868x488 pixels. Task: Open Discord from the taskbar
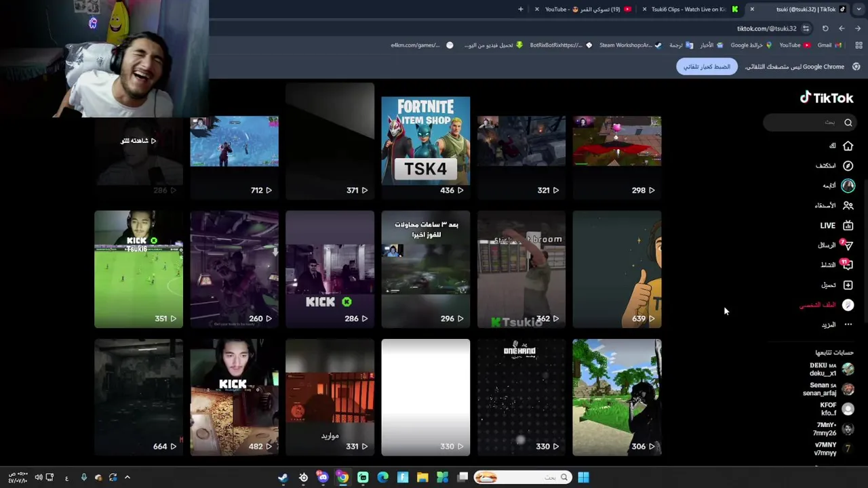click(x=323, y=478)
